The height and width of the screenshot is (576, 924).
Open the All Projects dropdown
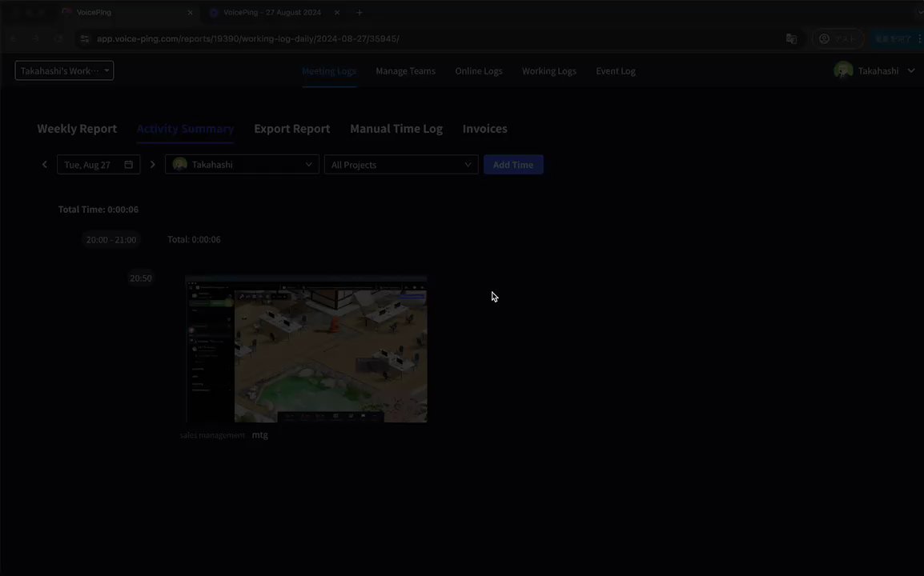click(x=400, y=164)
